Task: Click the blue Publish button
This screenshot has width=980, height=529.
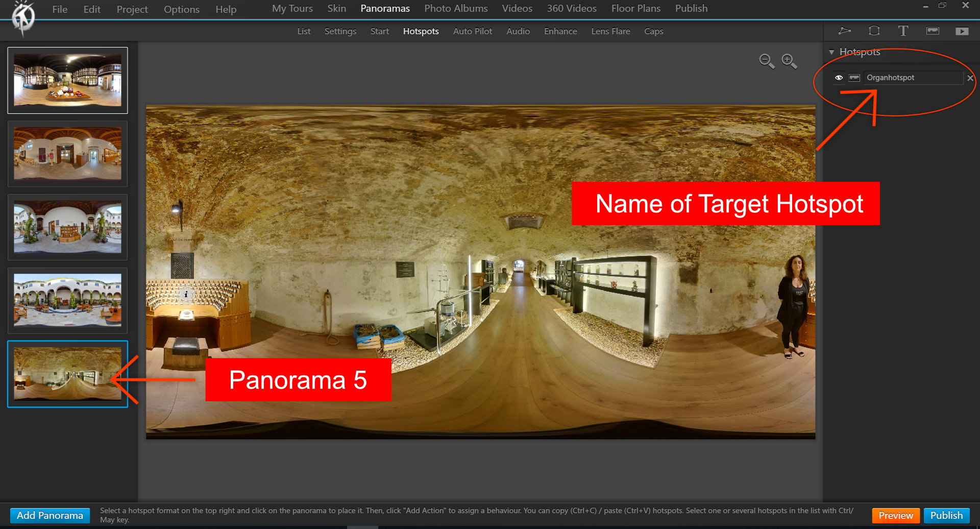Action: [946, 515]
